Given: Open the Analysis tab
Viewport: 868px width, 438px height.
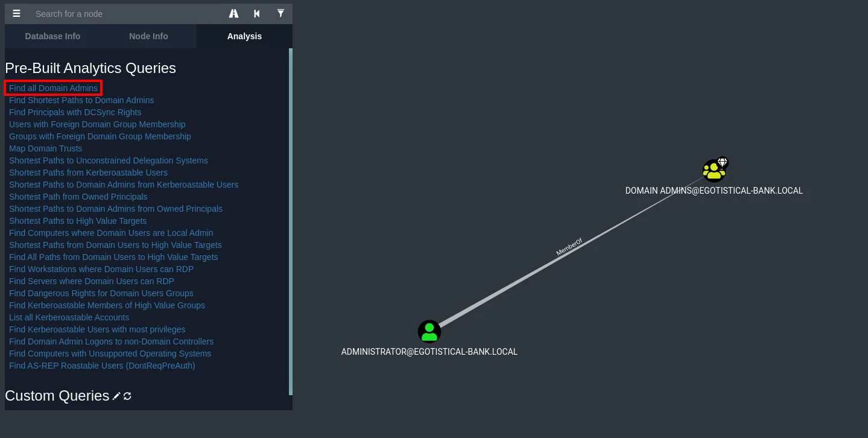Looking at the screenshot, I should pyautogui.click(x=244, y=36).
